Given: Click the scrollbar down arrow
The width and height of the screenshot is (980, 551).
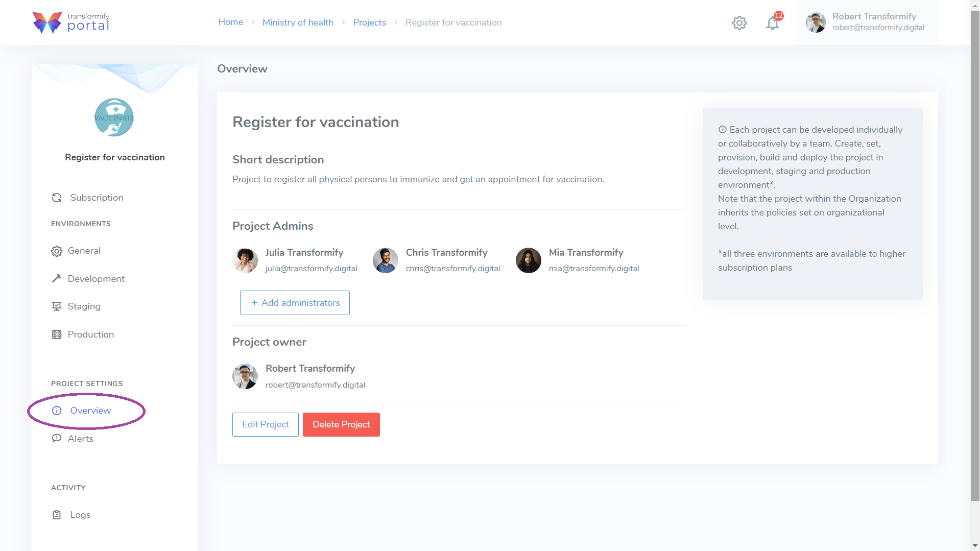Looking at the screenshot, I should click(975, 546).
